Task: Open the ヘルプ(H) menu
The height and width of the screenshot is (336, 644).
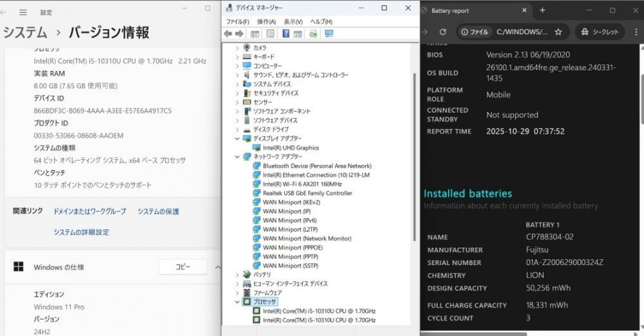Action: pyautogui.click(x=321, y=21)
